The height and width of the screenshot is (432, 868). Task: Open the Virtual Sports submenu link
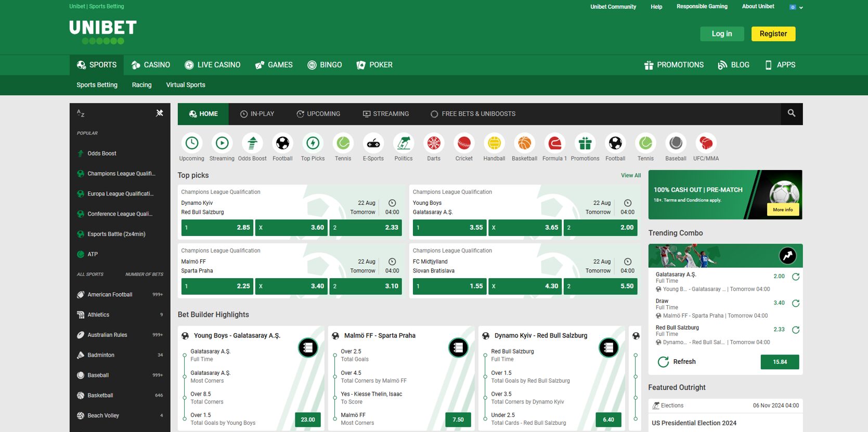pyautogui.click(x=186, y=85)
